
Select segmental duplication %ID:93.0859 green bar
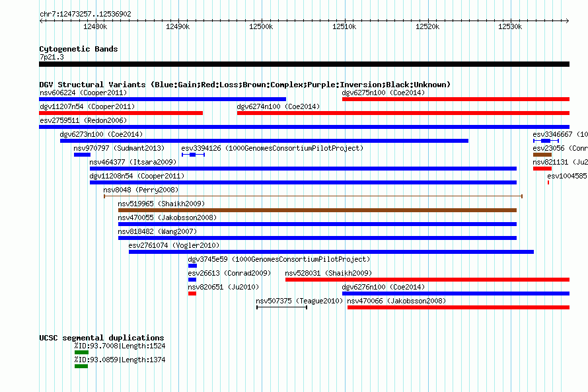click(x=81, y=366)
